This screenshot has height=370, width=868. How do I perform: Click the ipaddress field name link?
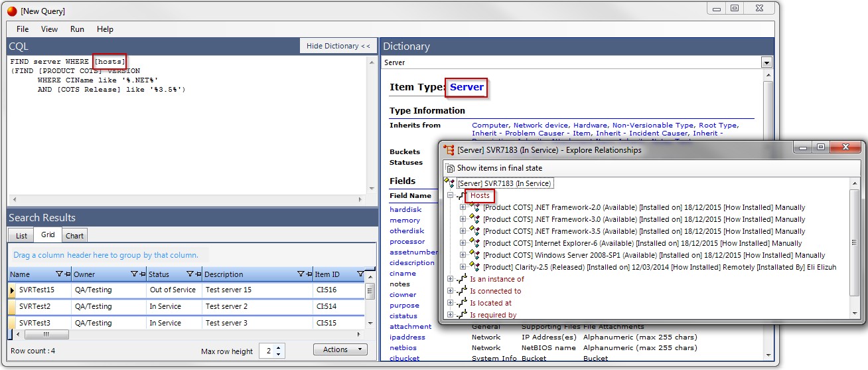407,337
